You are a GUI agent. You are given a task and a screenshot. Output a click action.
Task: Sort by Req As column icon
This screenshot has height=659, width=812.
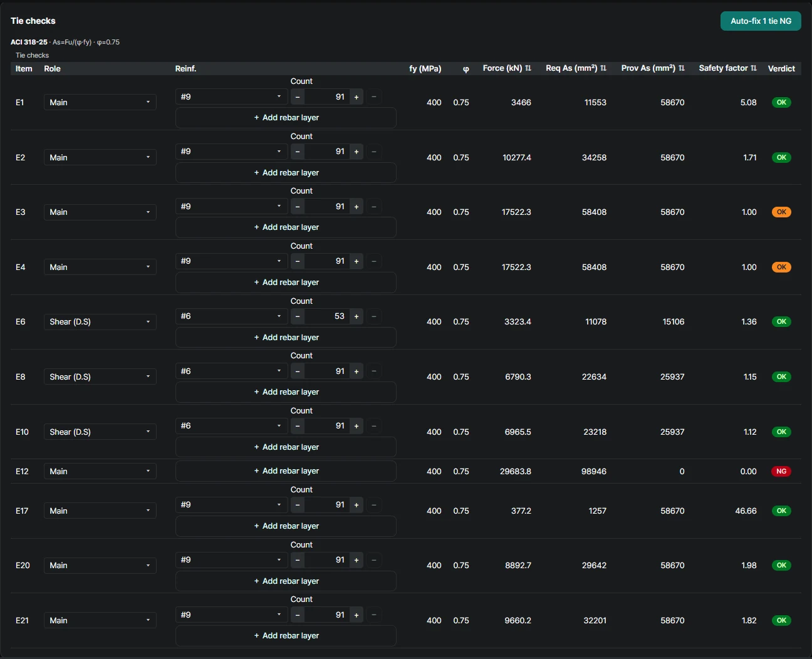pos(603,68)
